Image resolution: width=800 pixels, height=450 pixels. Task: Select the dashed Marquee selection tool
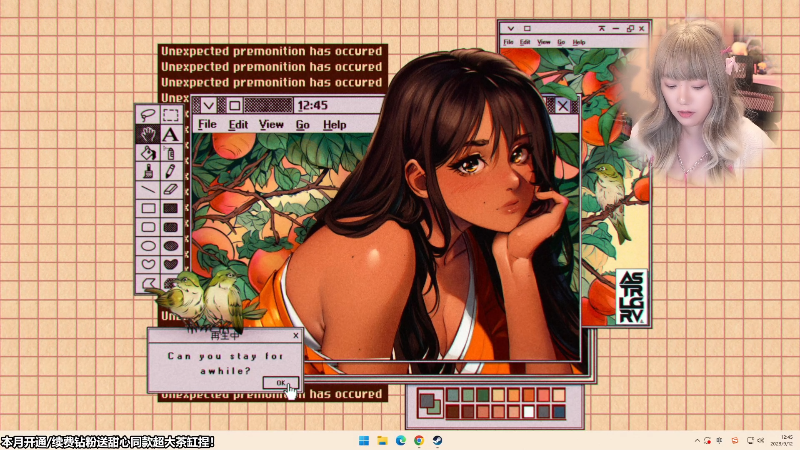tap(171, 115)
